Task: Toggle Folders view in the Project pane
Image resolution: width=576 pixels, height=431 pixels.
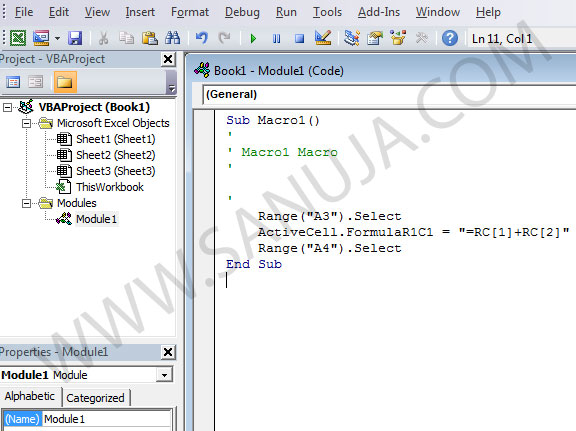Action: point(65,82)
